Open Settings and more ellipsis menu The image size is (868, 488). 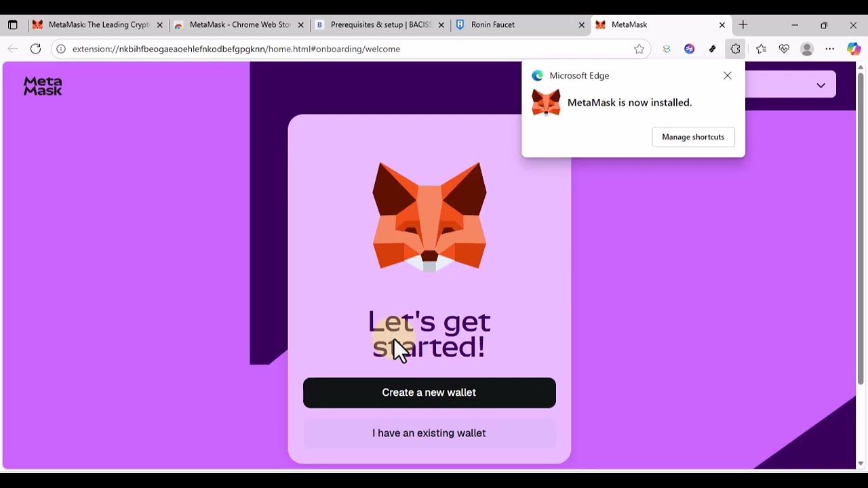(x=830, y=49)
